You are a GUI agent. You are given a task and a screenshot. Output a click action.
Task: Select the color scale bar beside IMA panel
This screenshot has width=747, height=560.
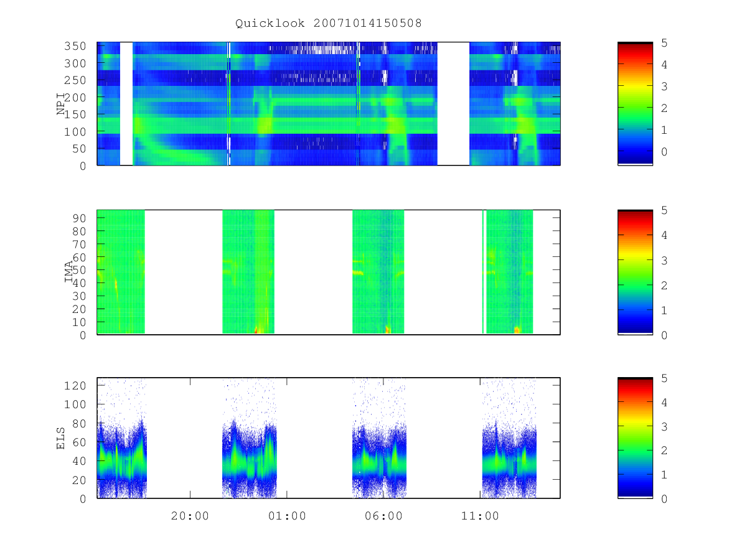pos(635,272)
